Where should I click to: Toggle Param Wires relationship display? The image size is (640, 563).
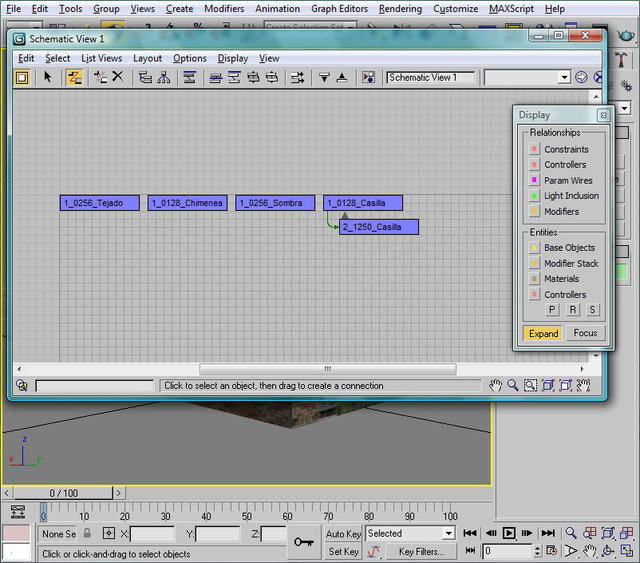pos(535,180)
